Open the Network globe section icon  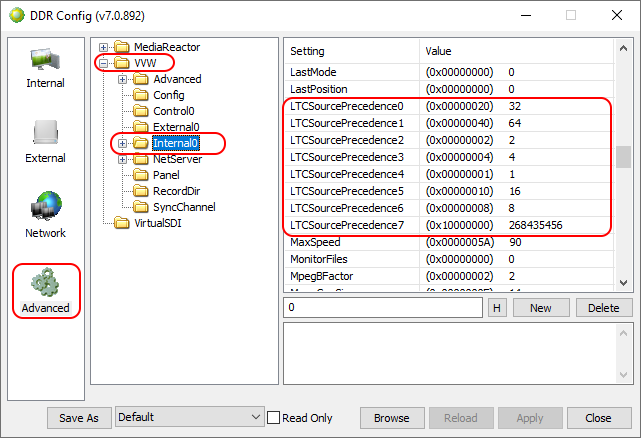[x=45, y=205]
